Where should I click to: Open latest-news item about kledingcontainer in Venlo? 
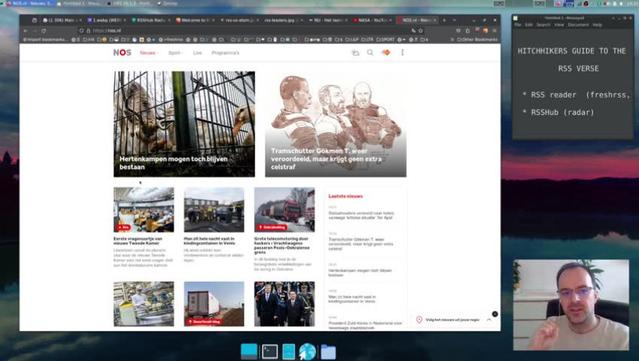352,299
